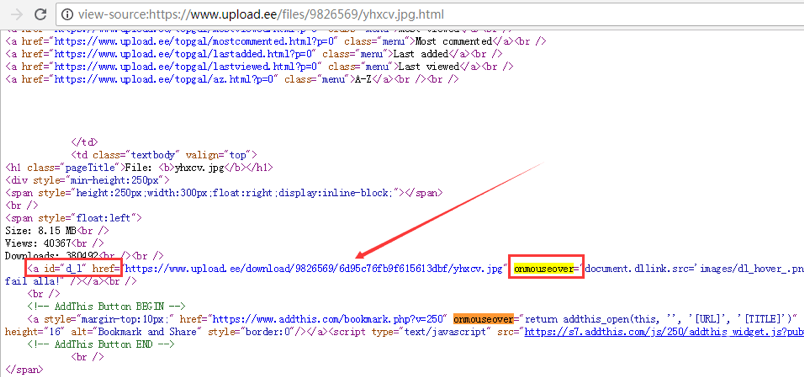Click the orange-highlighted onmouseover attribute
This screenshot has height=377, width=804.
coord(484,319)
